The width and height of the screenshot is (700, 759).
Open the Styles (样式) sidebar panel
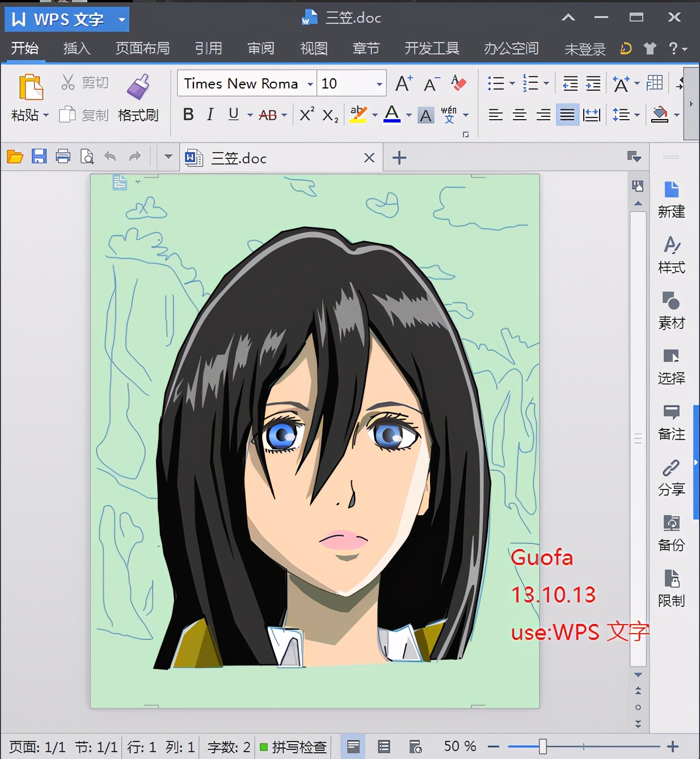pos(672,255)
